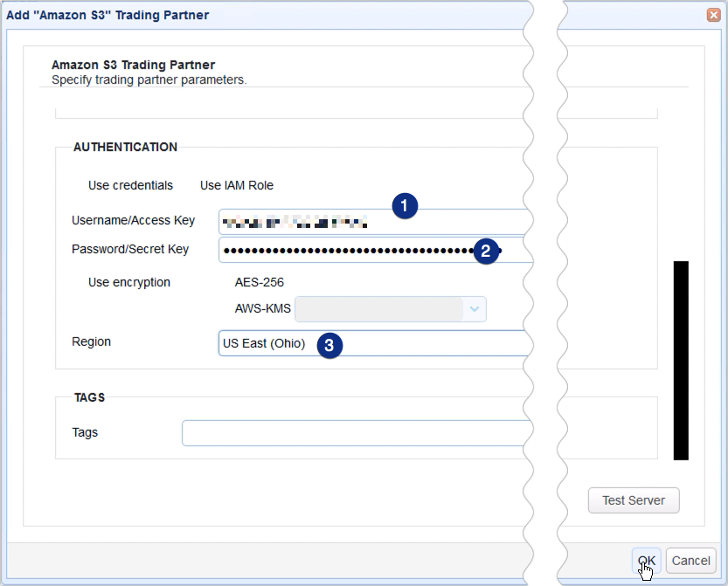This screenshot has width=728, height=586.
Task: Click the numbered callout badge 1
Action: pos(404,206)
